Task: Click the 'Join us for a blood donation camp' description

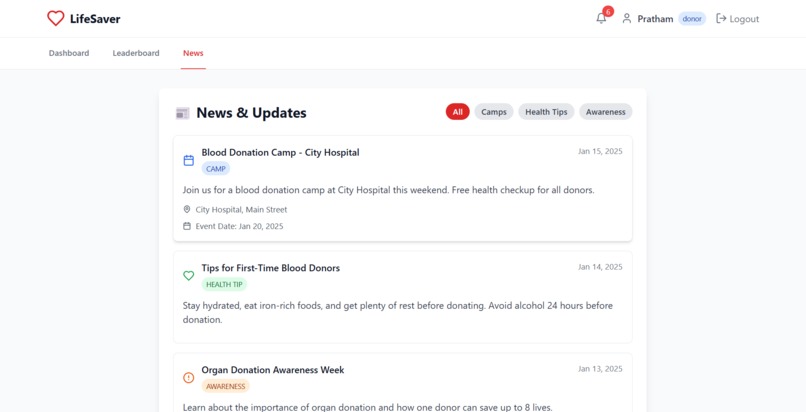Action: 389,190
